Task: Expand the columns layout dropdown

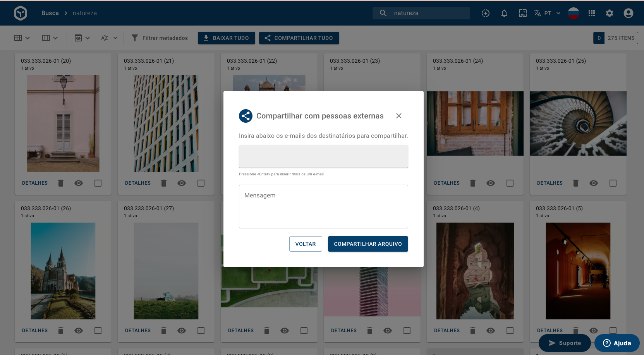Action: pyautogui.click(x=50, y=38)
